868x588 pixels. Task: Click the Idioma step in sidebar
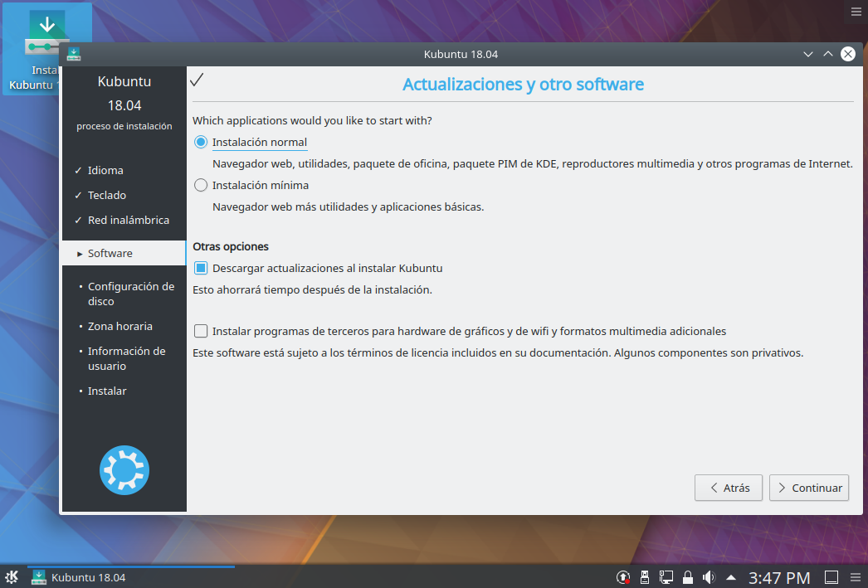(x=105, y=170)
